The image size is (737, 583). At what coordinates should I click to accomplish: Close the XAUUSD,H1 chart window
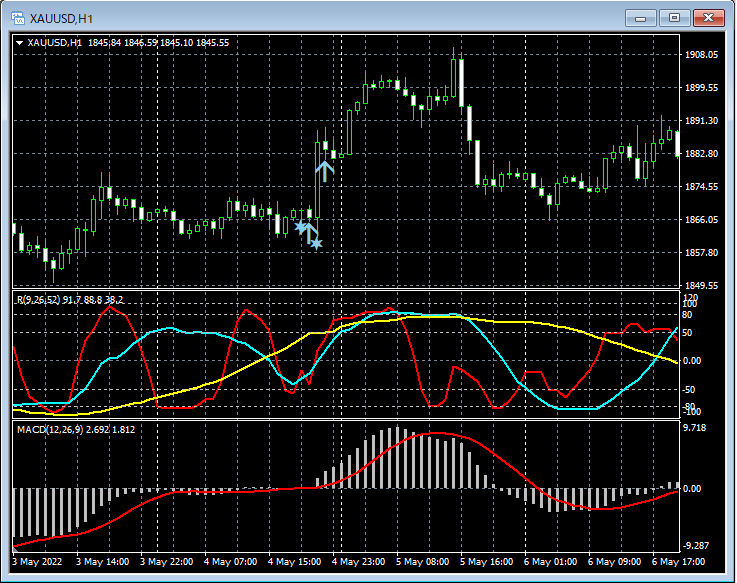tap(709, 17)
